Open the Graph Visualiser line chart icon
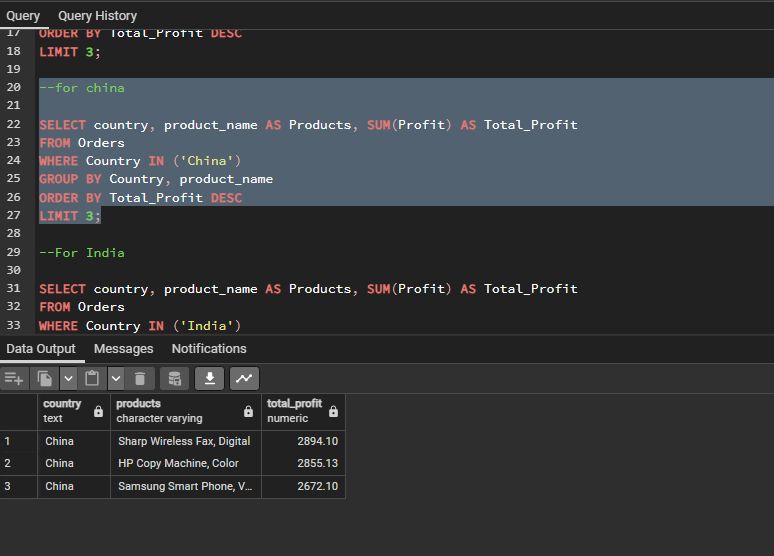Viewport: 774px width, 556px height. click(x=244, y=379)
